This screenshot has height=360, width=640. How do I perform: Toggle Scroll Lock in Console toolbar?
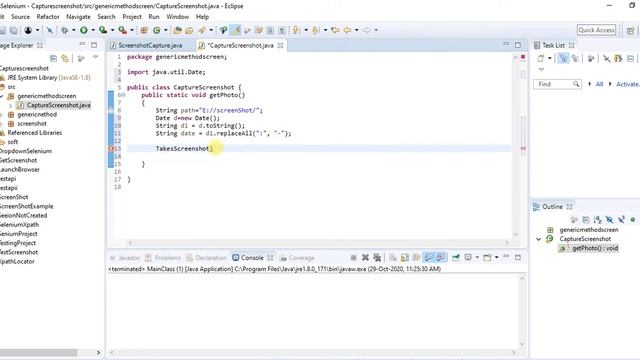[404, 258]
